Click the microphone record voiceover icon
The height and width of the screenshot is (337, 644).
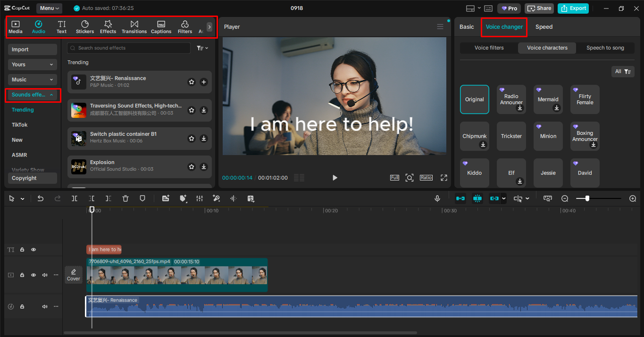437,199
